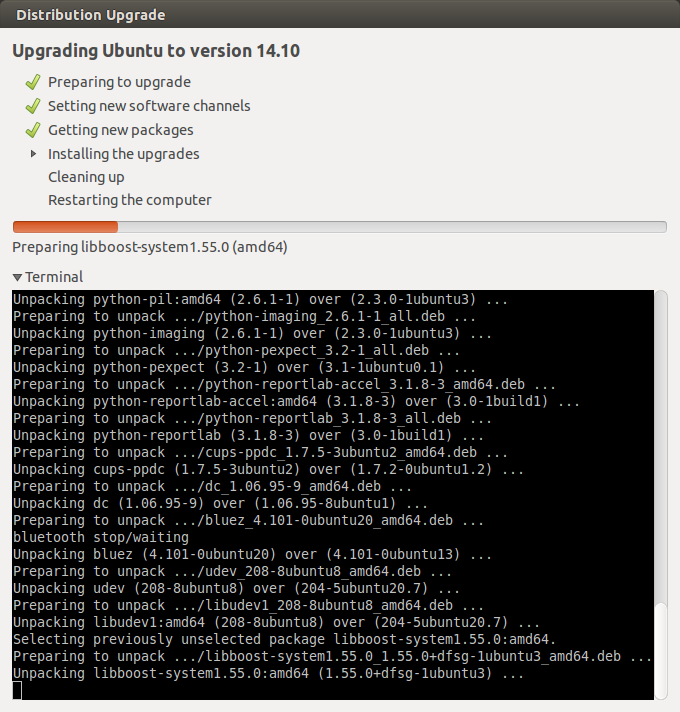Click line Preparing to unpack python-reportlab_3.1.8-3_all.deb
The height and width of the screenshot is (712, 680).
pos(252,419)
